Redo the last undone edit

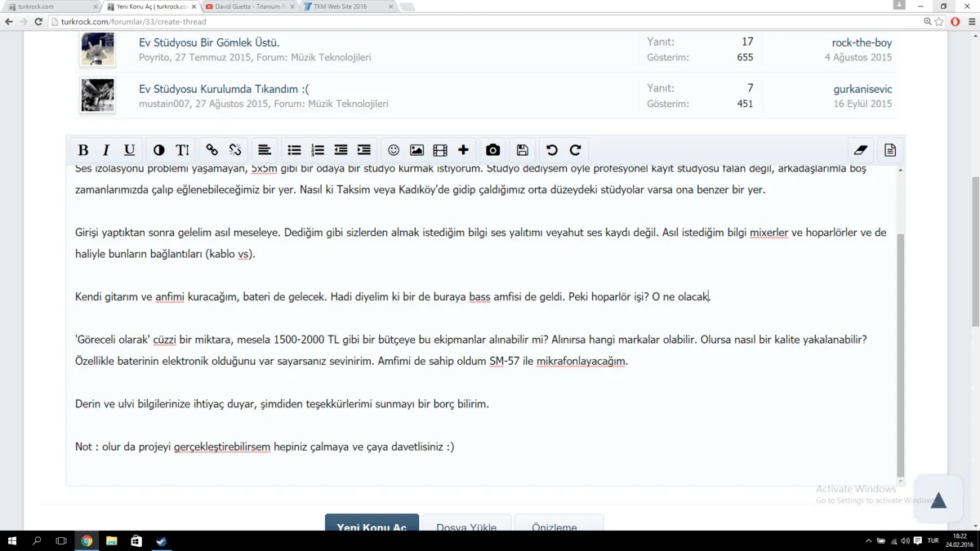[575, 150]
